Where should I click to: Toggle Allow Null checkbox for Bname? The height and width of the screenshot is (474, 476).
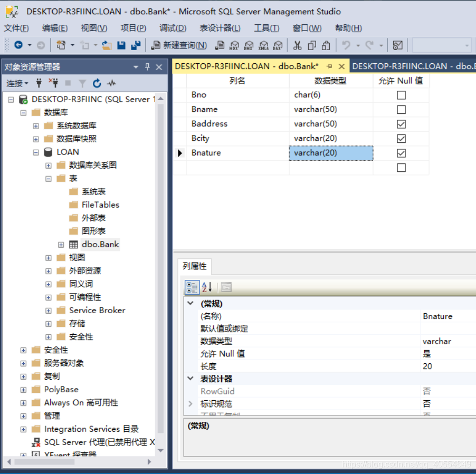401,110
